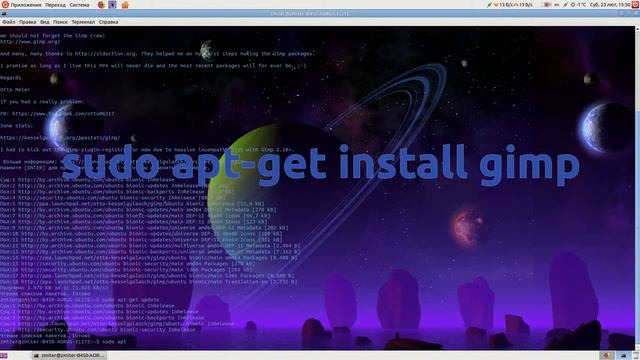
Task: Minimize the terminal window
Action: 622,13
